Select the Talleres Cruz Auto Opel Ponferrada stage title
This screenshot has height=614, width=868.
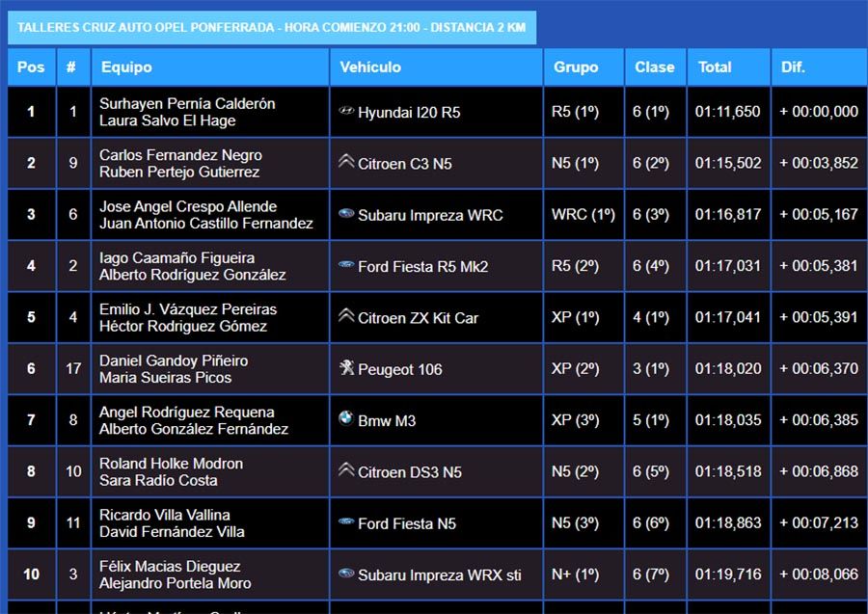[272, 27]
